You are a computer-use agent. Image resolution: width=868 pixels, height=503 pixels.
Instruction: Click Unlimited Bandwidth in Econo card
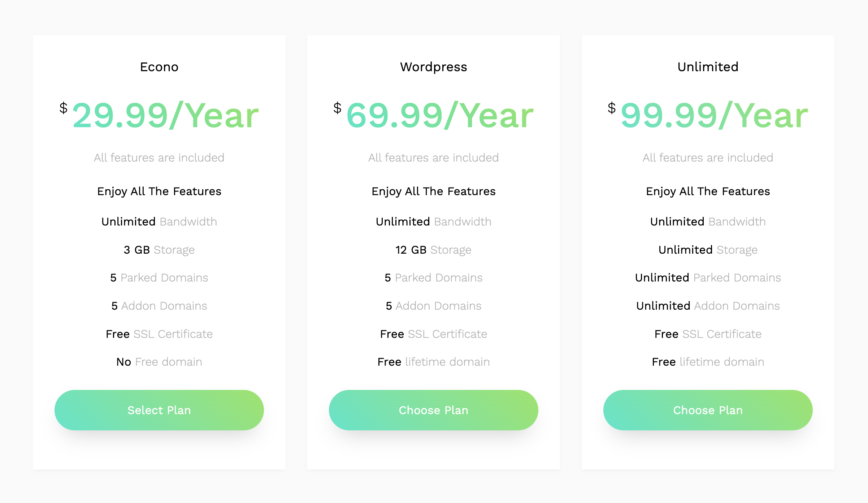pos(159,222)
